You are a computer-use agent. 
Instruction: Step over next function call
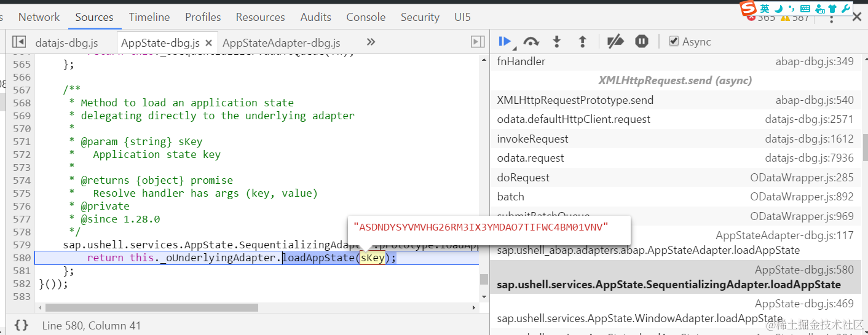click(531, 42)
